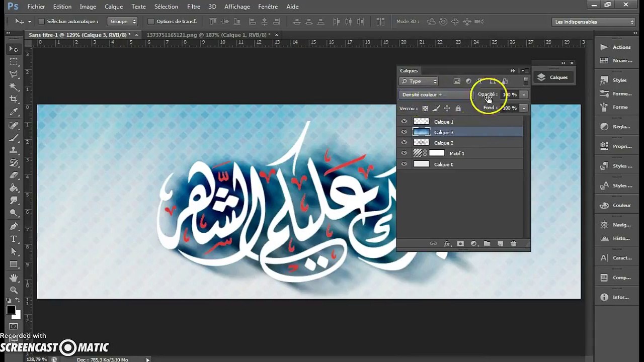Lock image pixels with the brush icon
Image resolution: width=644 pixels, height=362 pixels.
tap(436, 108)
